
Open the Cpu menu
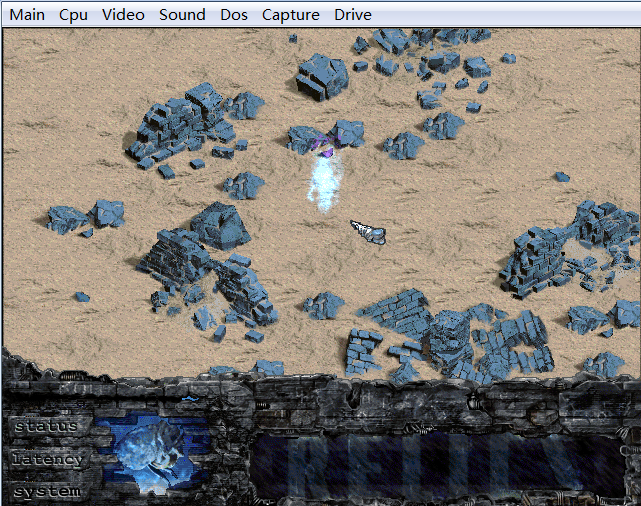pos(73,15)
